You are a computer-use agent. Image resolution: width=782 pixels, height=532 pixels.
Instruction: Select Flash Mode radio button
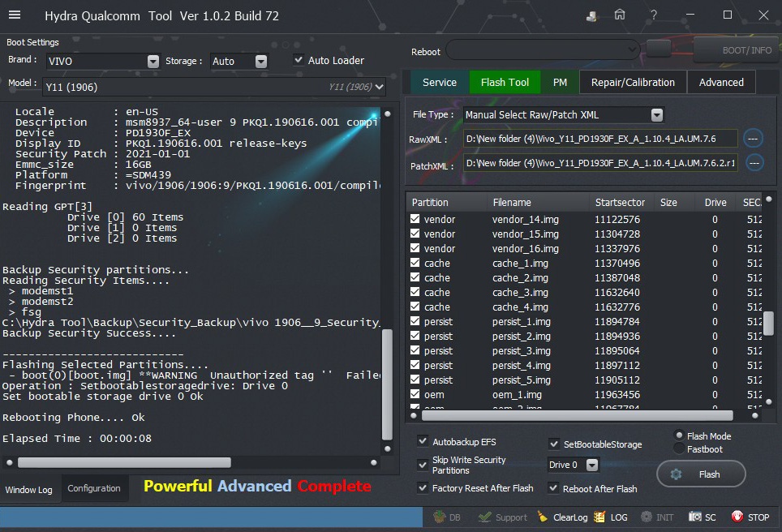coord(679,435)
